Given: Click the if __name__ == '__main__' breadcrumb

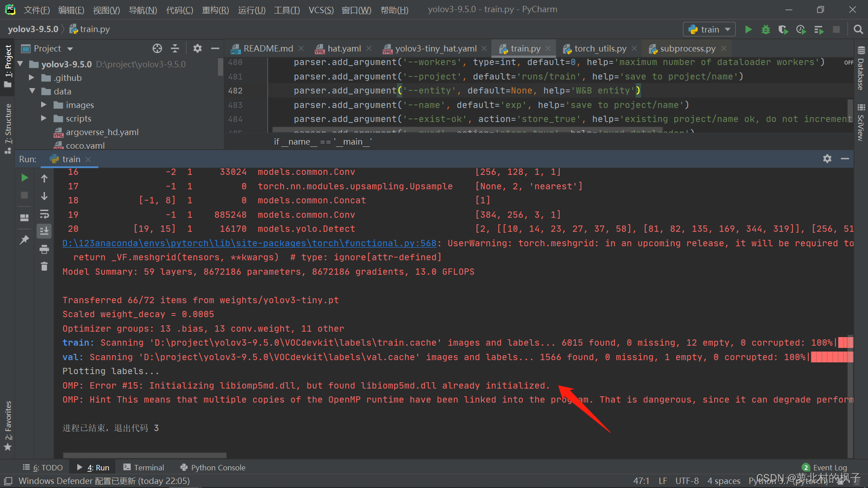Looking at the screenshot, I should [x=323, y=142].
